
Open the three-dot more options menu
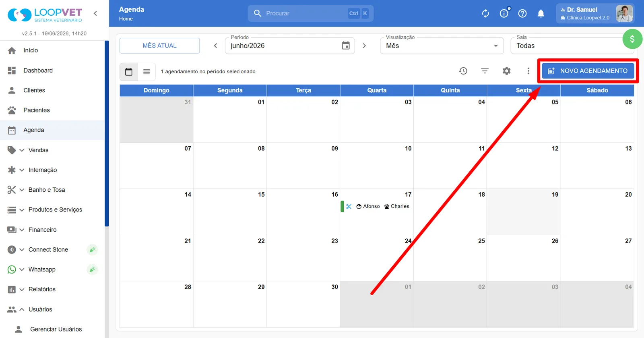pos(528,71)
